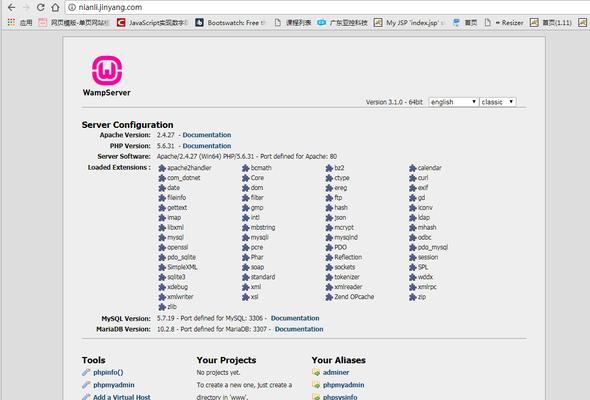Open the adminer alias link

(336, 372)
